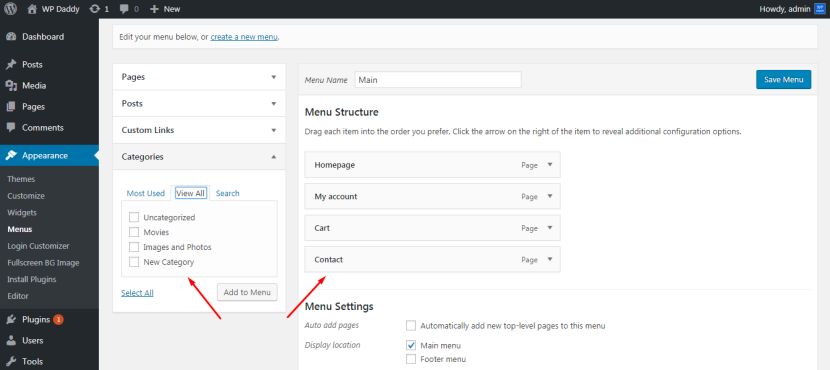This screenshot has width=830, height=370.
Task: Click the Plugins update count badge
Action: 58,320
